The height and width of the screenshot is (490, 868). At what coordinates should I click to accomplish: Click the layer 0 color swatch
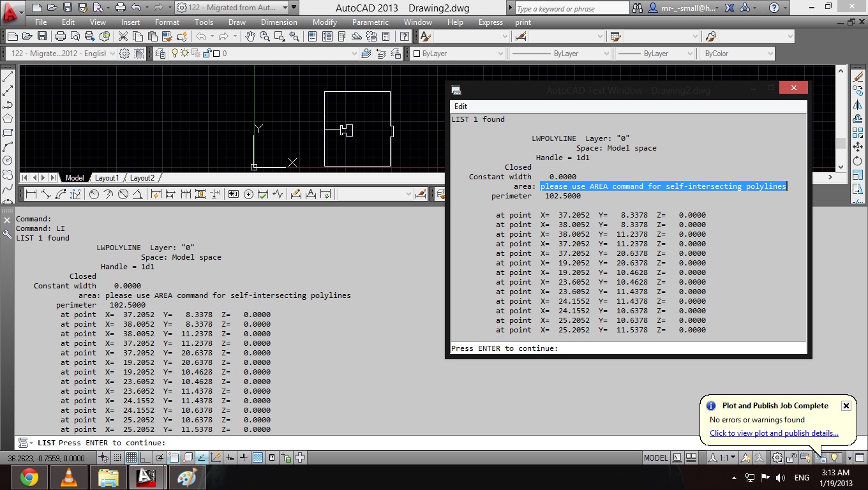(216, 54)
